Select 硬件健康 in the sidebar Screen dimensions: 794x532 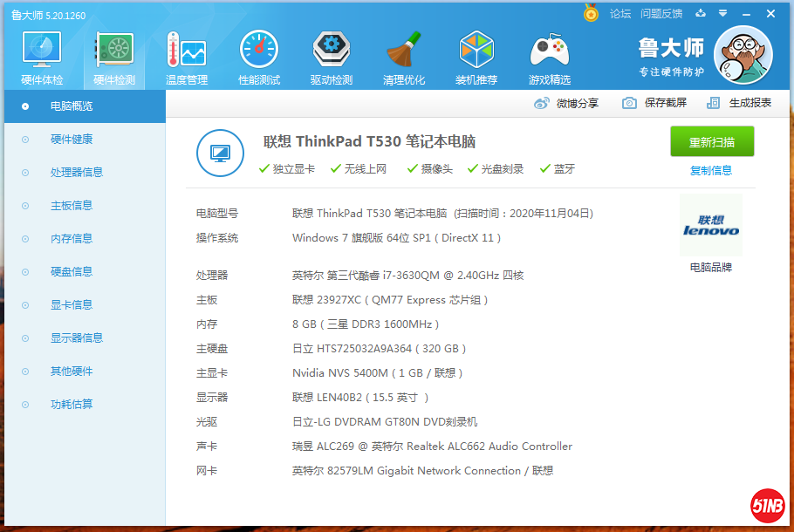71,140
